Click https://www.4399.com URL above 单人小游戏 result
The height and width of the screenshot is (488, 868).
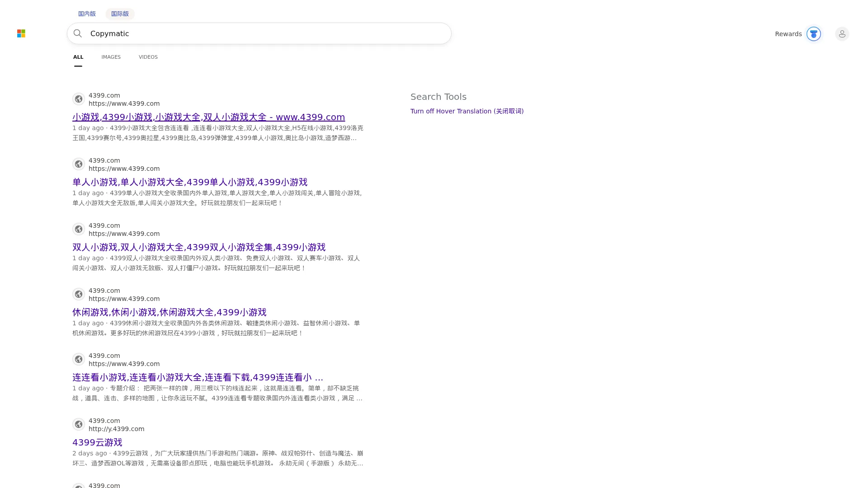tap(124, 169)
